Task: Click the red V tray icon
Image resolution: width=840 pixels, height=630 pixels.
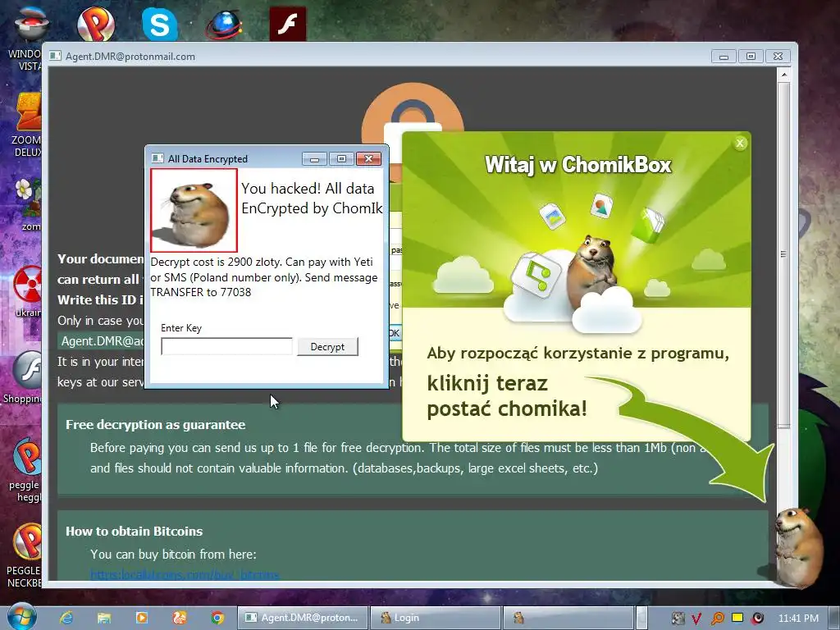Action: tap(696, 619)
